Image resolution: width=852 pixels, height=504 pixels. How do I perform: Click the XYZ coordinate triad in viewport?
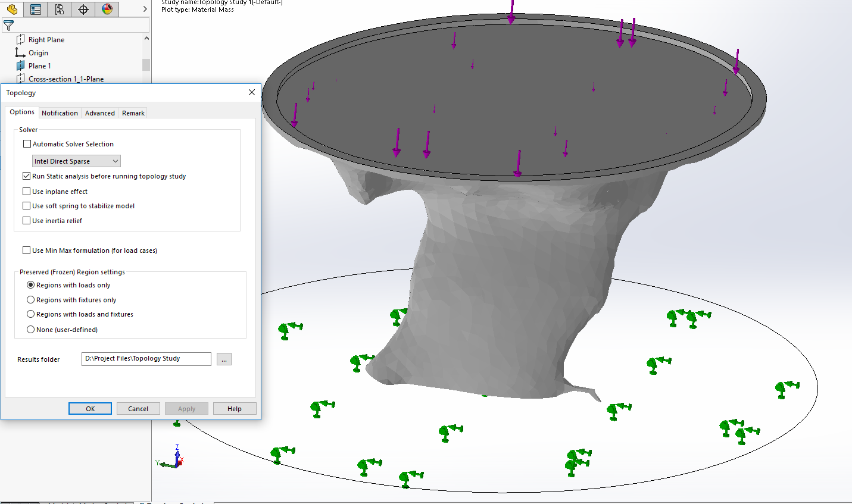click(171, 457)
